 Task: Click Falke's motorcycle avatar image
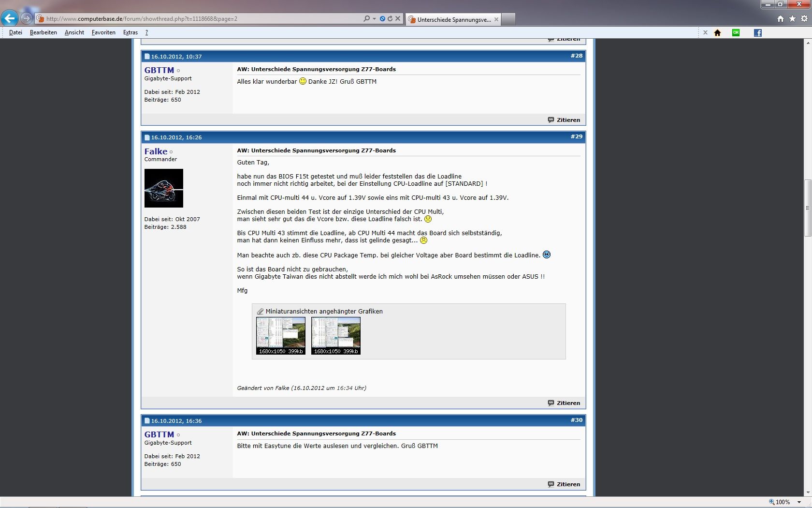(x=164, y=188)
